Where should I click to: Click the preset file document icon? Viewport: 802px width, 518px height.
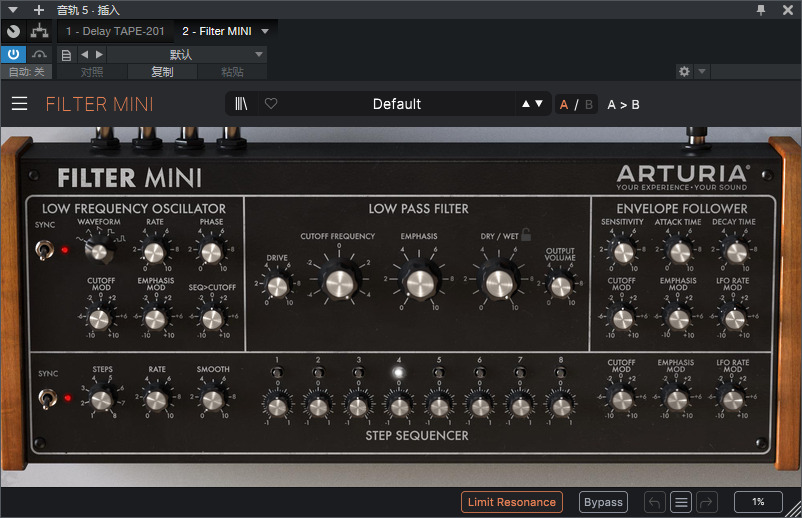[66, 55]
